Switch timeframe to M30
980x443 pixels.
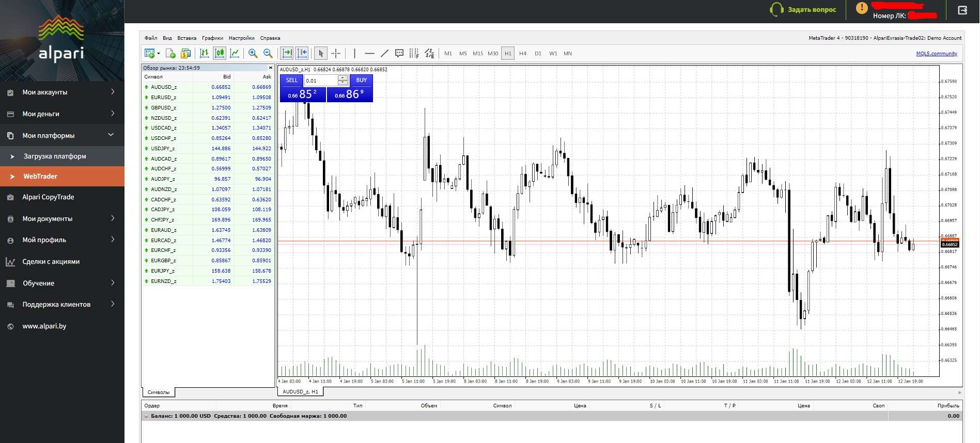pyautogui.click(x=493, y=54)
